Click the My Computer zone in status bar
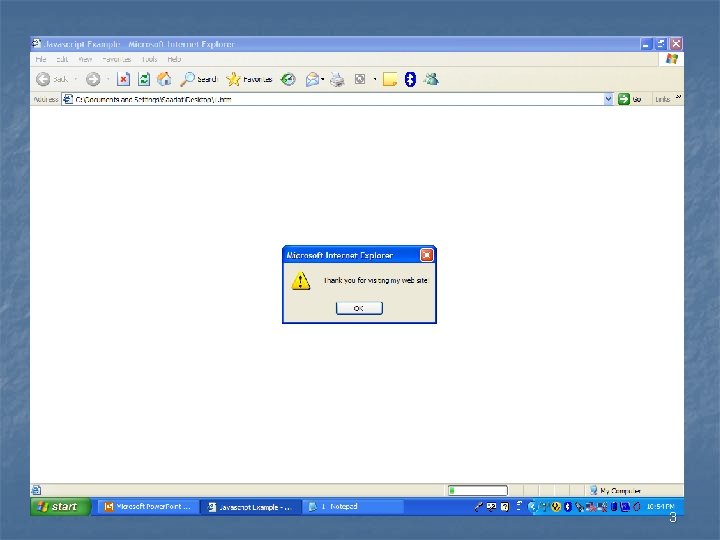Viewport: 720px width, 540px height. pos(615,491)
